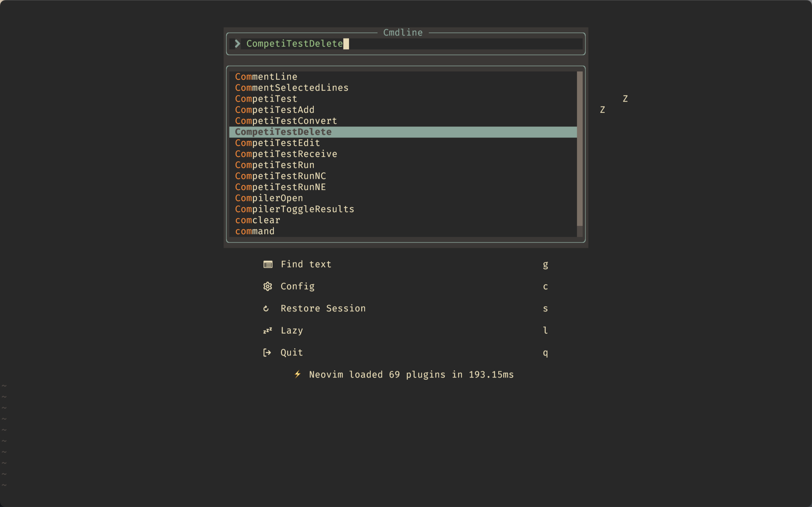The width and height of the screenshot is (812, 507).
Task: Open Lazy plugin manager entry
Action: [x=292, y=331]
